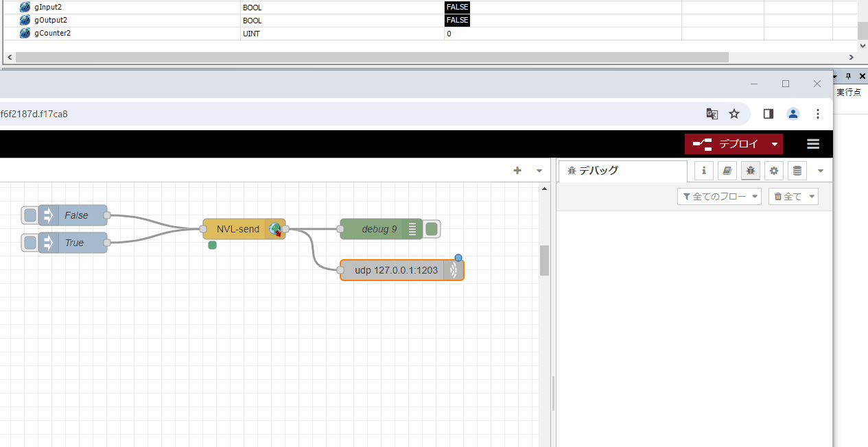The height and width of the screenshot is (447, 868).
Task: Click the globe icon on the NVL-send node
Action: 275,228
